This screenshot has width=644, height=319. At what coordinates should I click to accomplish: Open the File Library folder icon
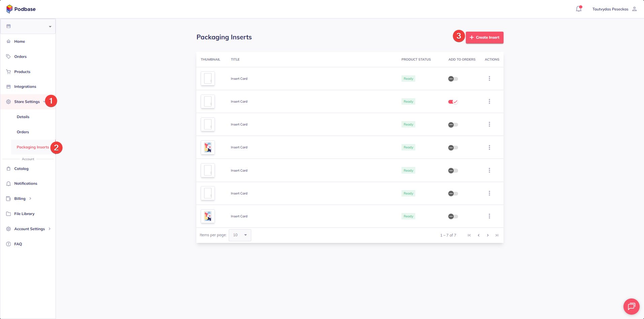point(8,214)
